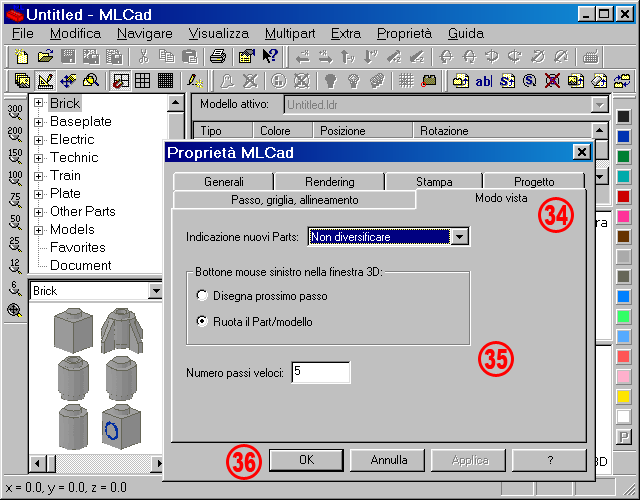The image size is (640, 500).
Task: Select the zoom mode magnifier icon
Action: (91, 80)
